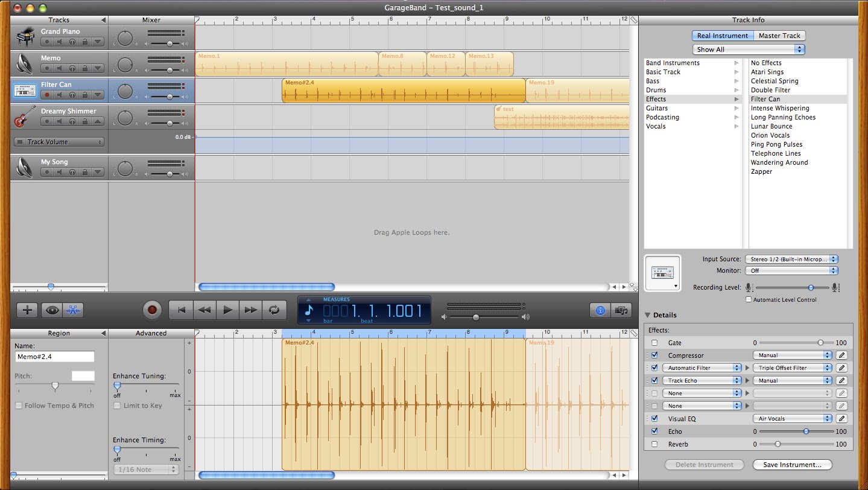Toggle the track editor scissors button
Image resolution: width=868 pixels, height=490 pixels.
point(74,310)
